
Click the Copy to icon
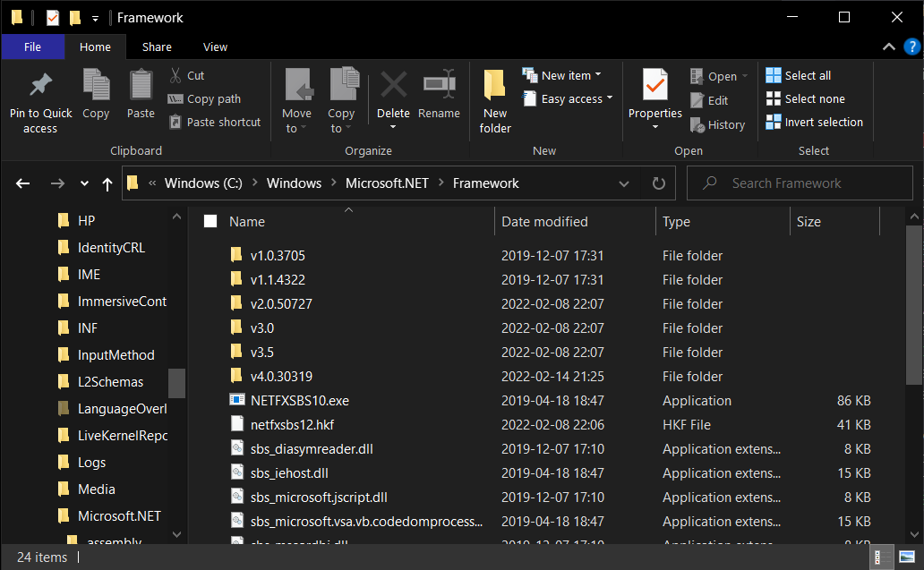point(344,84)
